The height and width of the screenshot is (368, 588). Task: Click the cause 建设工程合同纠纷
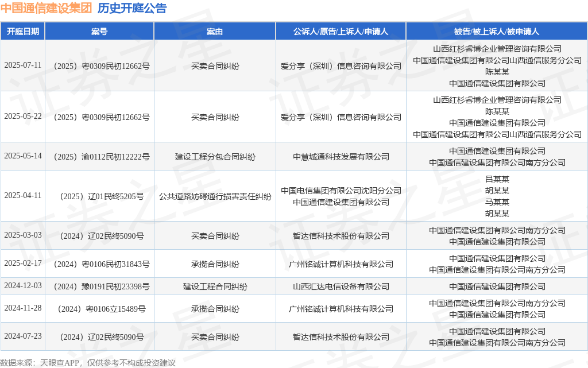pos(215,286)
